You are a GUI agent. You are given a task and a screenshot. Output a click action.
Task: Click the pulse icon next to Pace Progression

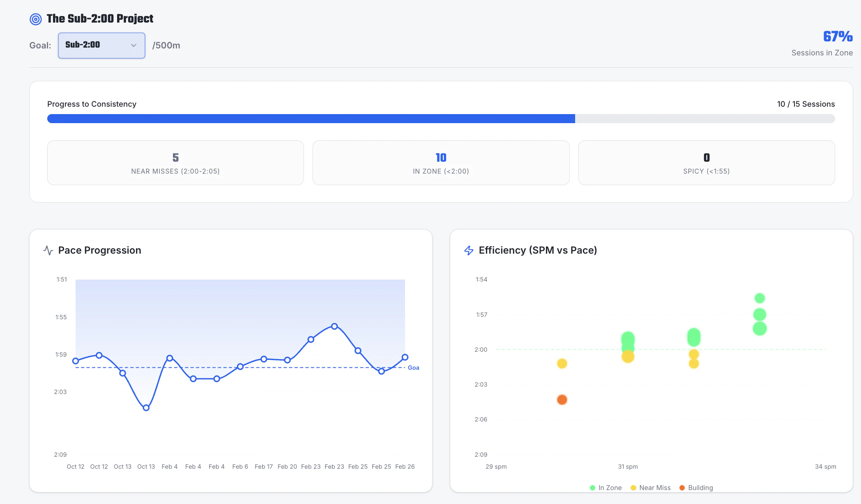[48, 250]
